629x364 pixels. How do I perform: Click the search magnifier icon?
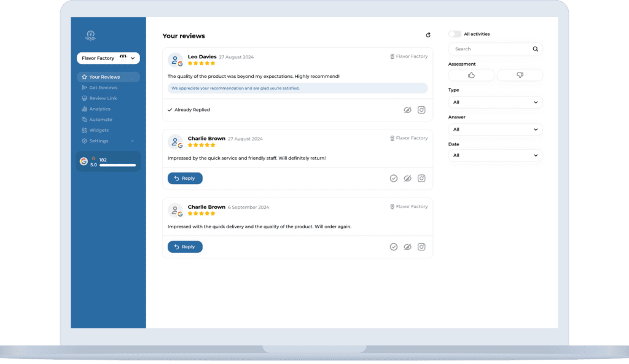(534, 48)
